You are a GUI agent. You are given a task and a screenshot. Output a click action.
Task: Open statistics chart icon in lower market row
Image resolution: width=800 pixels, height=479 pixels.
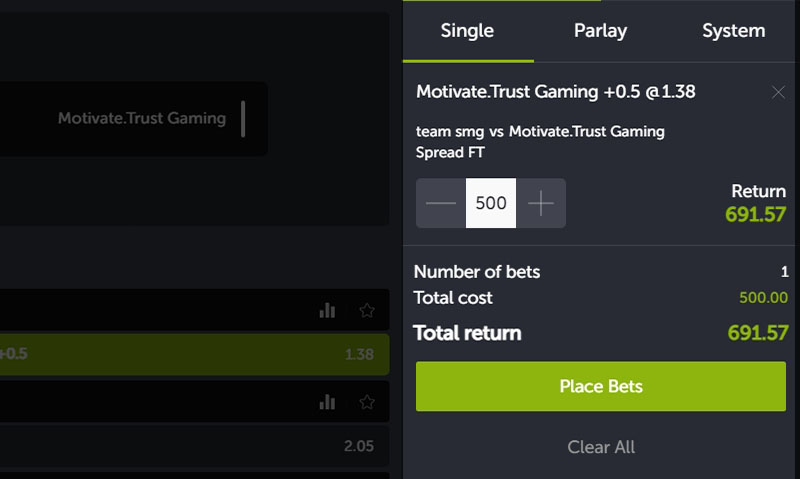pos(327,402)
